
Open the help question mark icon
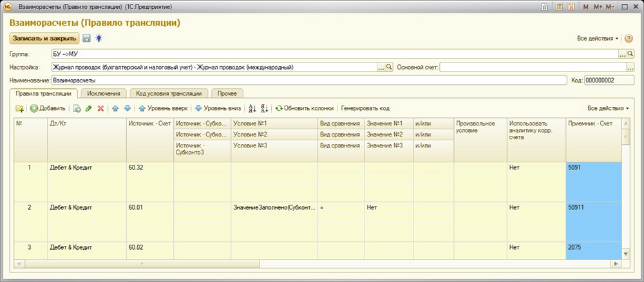(x=629, y=39)
